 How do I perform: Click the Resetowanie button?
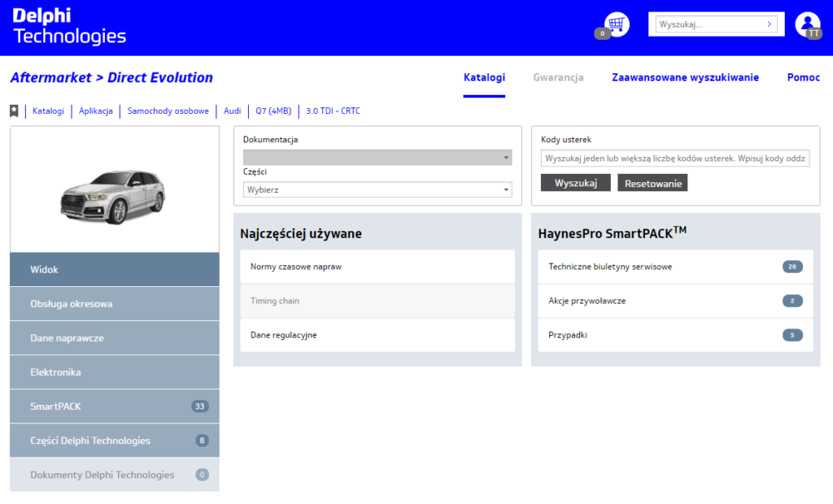click(653, 183)
